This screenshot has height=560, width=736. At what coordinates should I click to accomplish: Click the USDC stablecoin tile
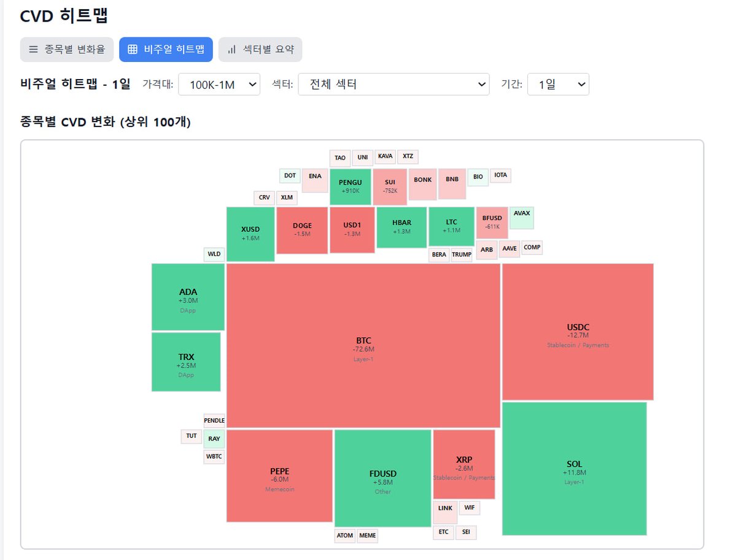click(578, 332)
